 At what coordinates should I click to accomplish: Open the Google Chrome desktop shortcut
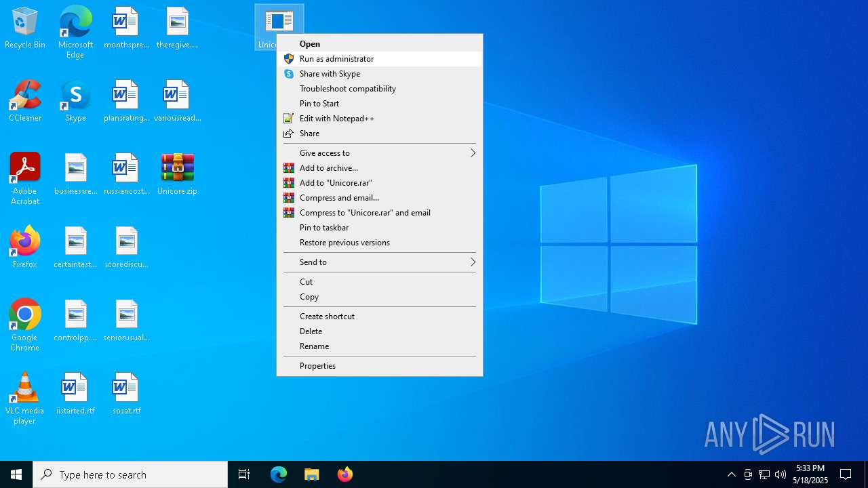(24, 325)
